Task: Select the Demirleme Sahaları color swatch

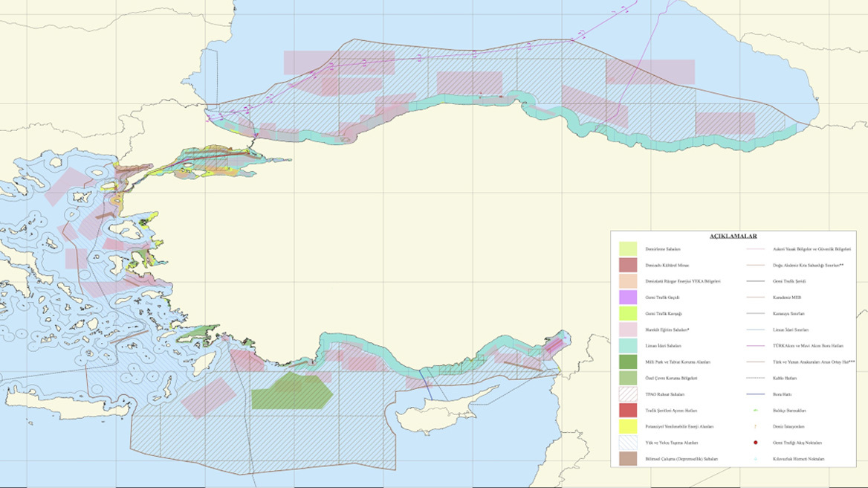Action: [x=628, y=248]
